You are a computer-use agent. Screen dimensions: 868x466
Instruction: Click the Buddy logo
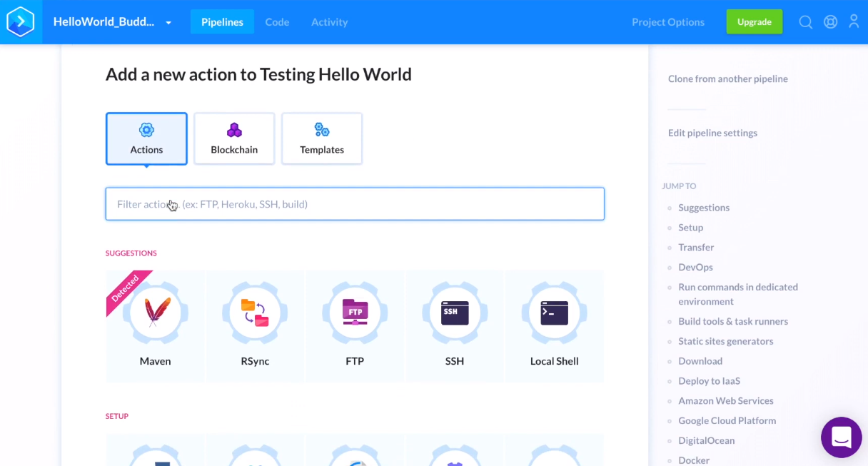click(x=21, y=21)
